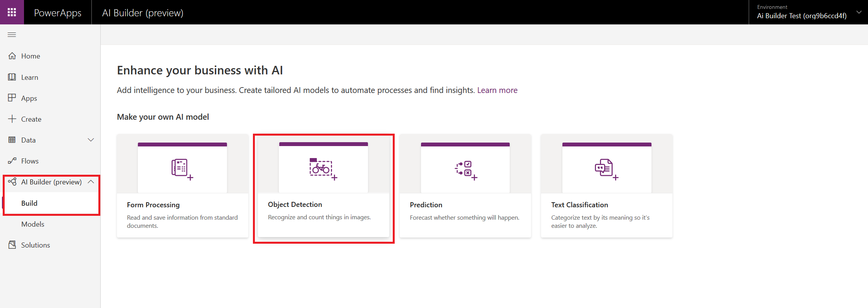Screen dimensions: 868x308
Task: Select Models in the sidebar
Action: (33, 224)
